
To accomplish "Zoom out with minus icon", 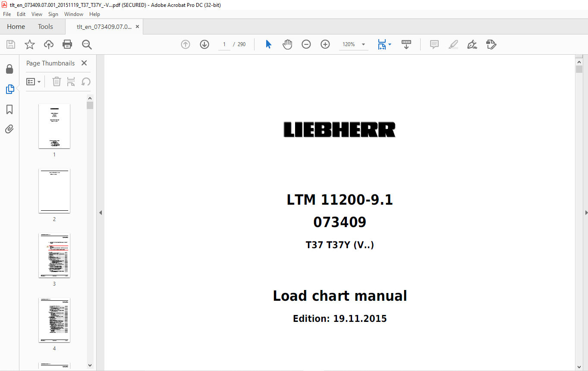I will point(306,44).
